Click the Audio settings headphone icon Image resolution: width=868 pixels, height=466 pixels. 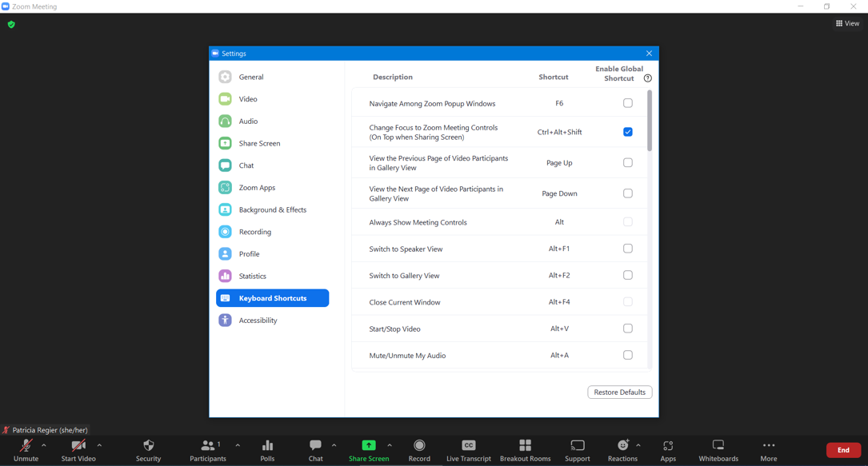tap(225, 121)
